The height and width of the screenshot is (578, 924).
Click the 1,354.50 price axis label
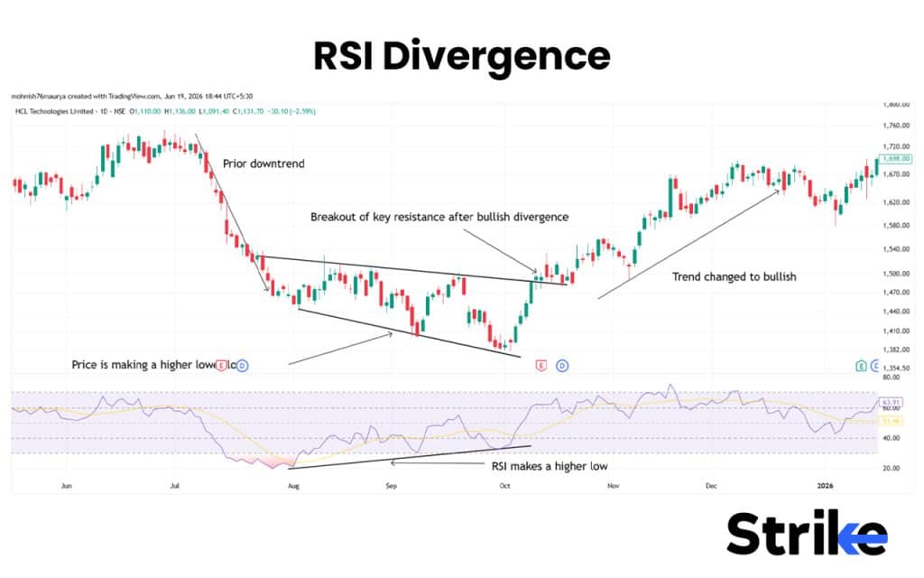tap(896, 368)
